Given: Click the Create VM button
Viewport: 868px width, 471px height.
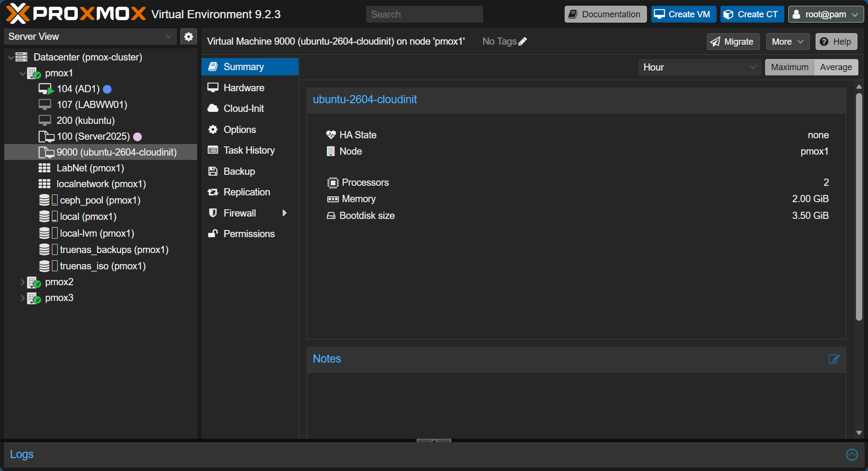Looking at the screenshot, I should (683, 14).
